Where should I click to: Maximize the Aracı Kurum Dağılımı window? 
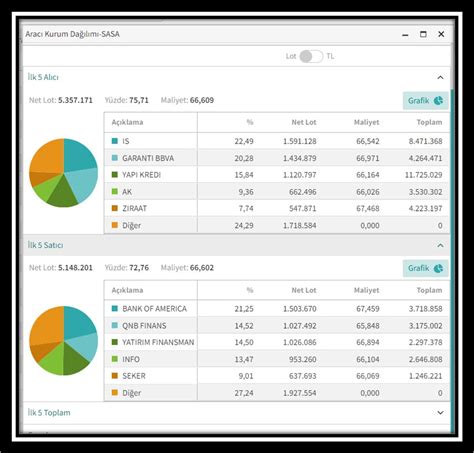pyautogui.click(x=423, y=34)
